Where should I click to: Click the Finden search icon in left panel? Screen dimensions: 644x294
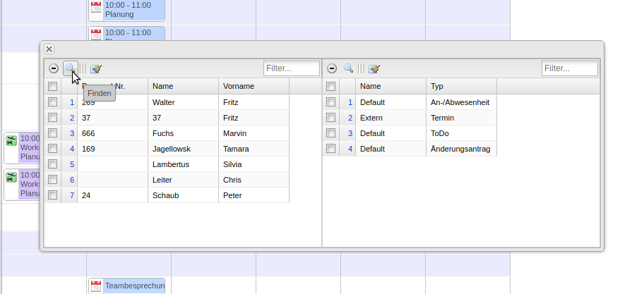[70, 68]
